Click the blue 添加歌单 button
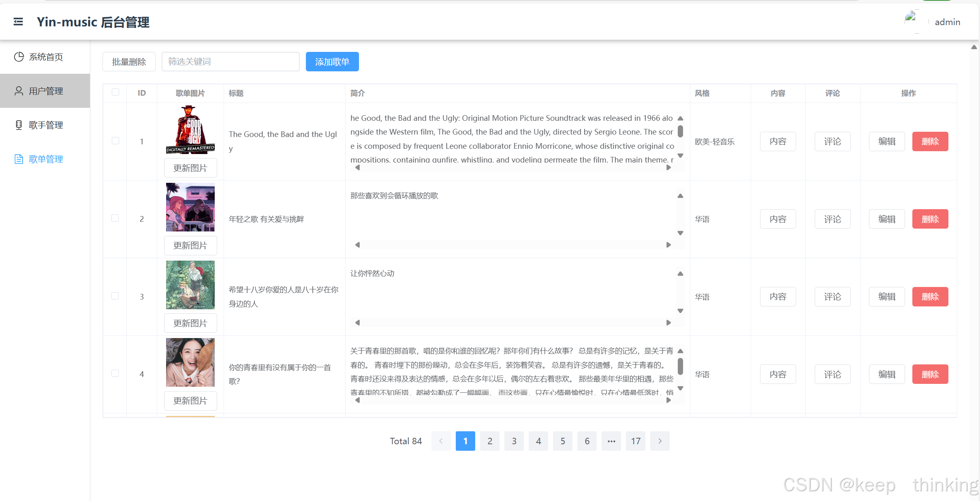 (x=332, y=62)
